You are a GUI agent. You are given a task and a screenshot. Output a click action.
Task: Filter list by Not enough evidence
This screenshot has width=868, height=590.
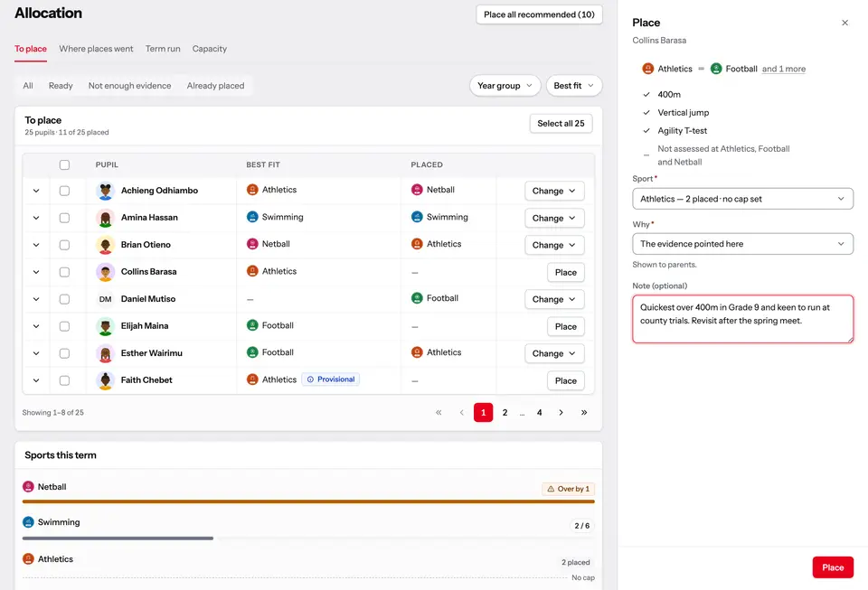[129, 86]
